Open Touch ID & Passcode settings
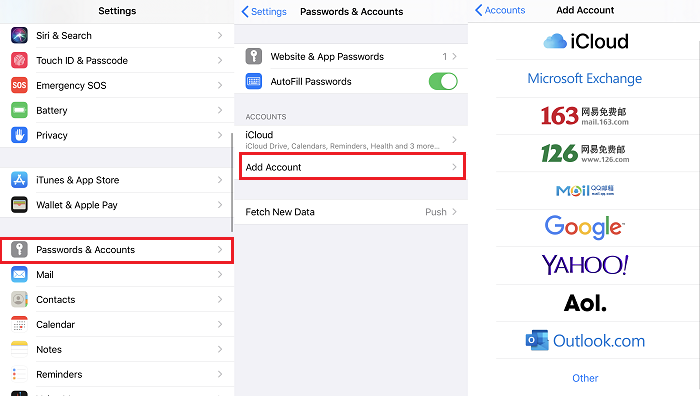The width and height of the screenshot is (700, 396). pos(117,60)
